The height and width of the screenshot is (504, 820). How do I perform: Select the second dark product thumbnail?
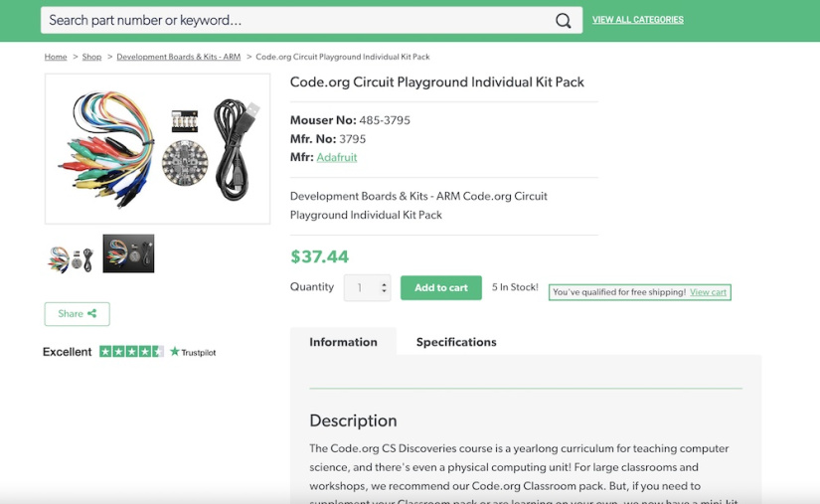point(128,253)
